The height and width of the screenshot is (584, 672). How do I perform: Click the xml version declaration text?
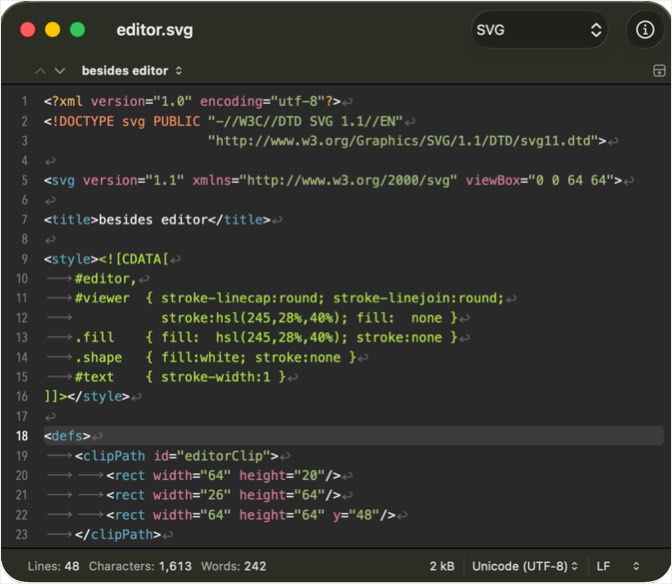192,102
